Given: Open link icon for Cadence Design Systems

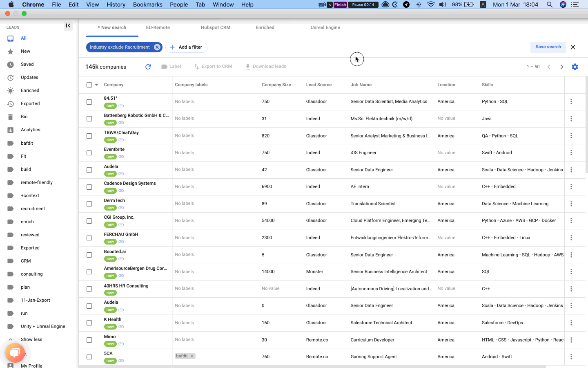Looking at the screenshot, I should point(121,191).
